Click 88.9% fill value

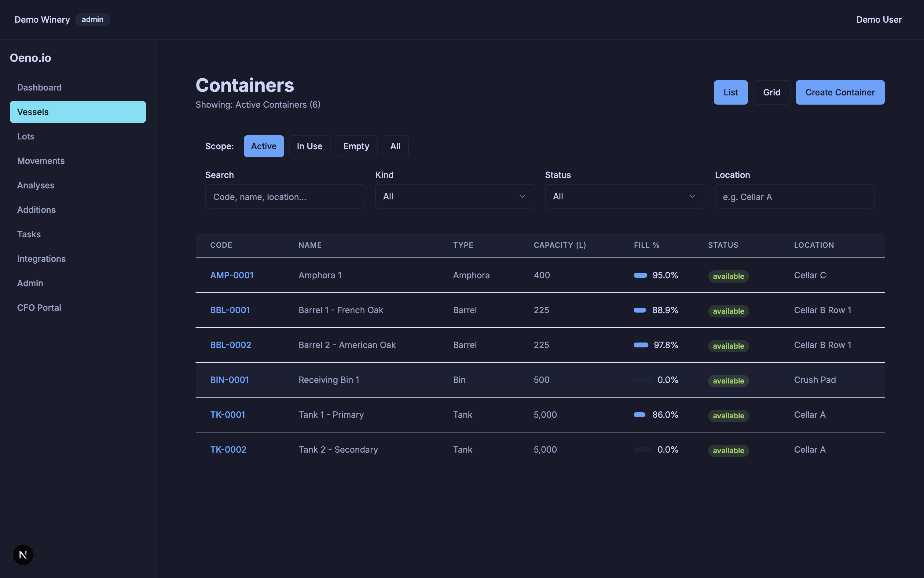tap(665, 310)
